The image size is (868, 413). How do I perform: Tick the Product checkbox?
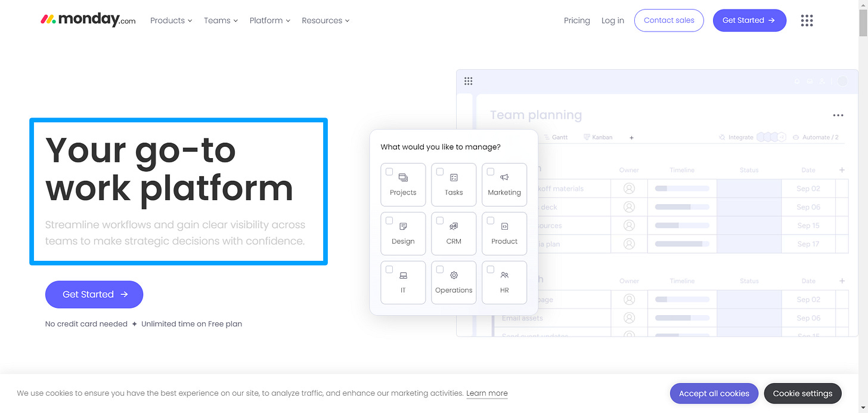click(491, 221)
